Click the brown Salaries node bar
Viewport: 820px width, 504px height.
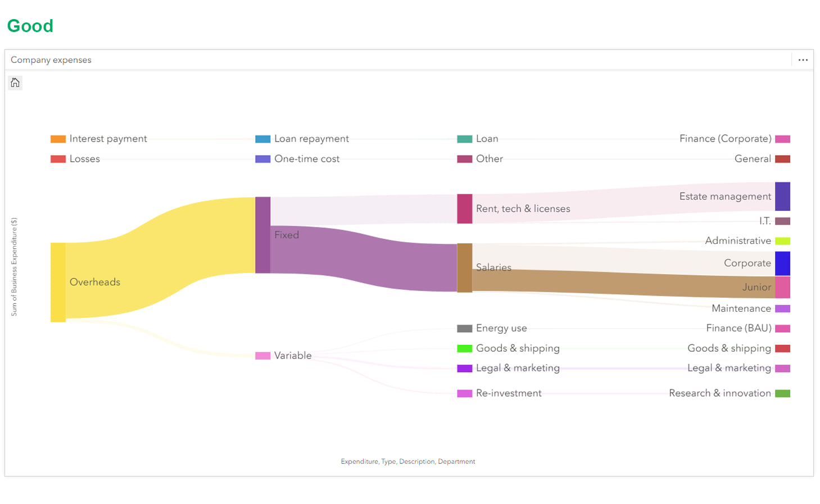[464, 267]
